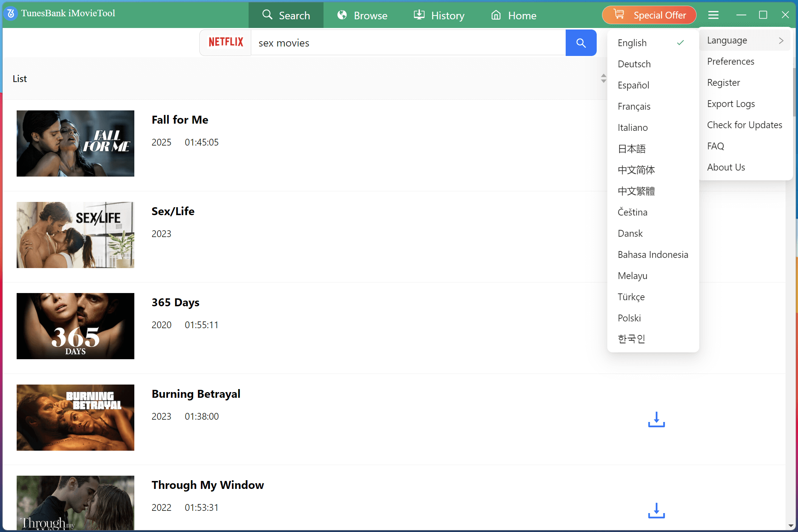Edit the search query text field
This screenshot has height=532, width=798.
click(408, 43)
